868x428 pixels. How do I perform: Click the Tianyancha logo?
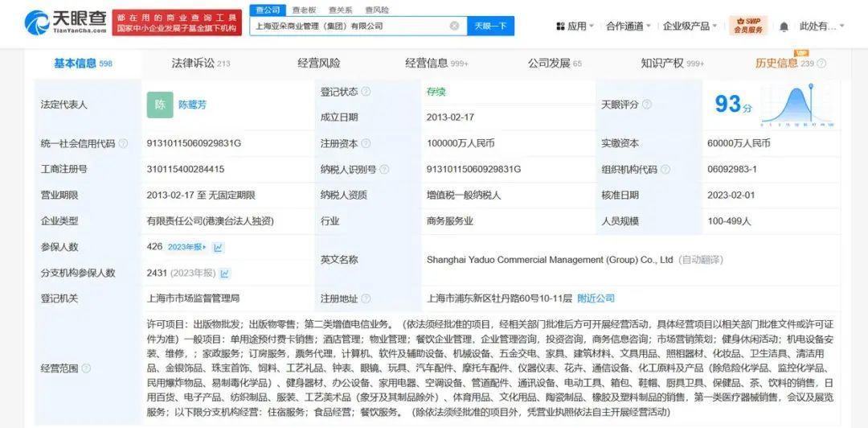66,23
